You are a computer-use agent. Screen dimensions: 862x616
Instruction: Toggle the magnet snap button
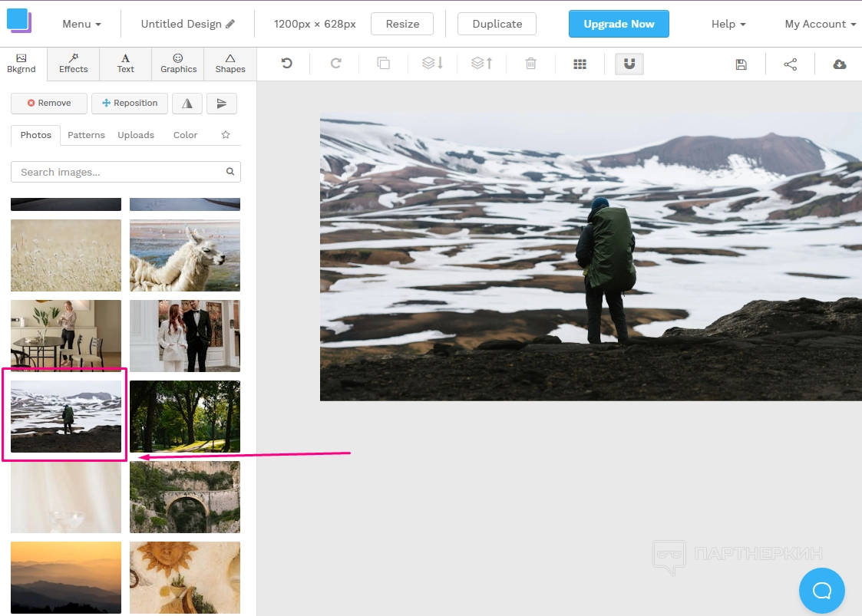click(629, 64)
